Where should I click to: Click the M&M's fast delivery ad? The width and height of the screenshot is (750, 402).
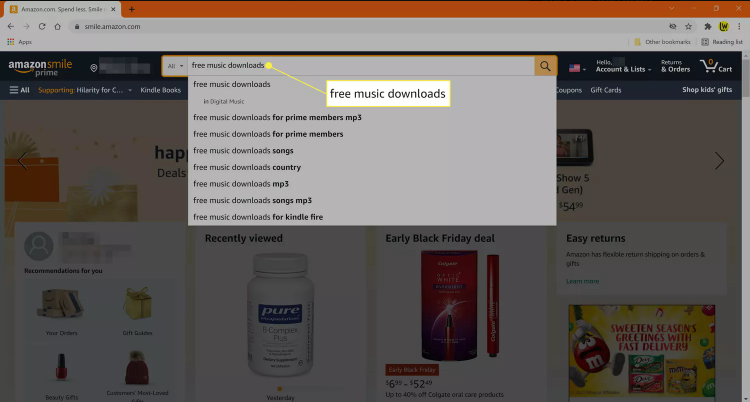[x=641, y=353]
